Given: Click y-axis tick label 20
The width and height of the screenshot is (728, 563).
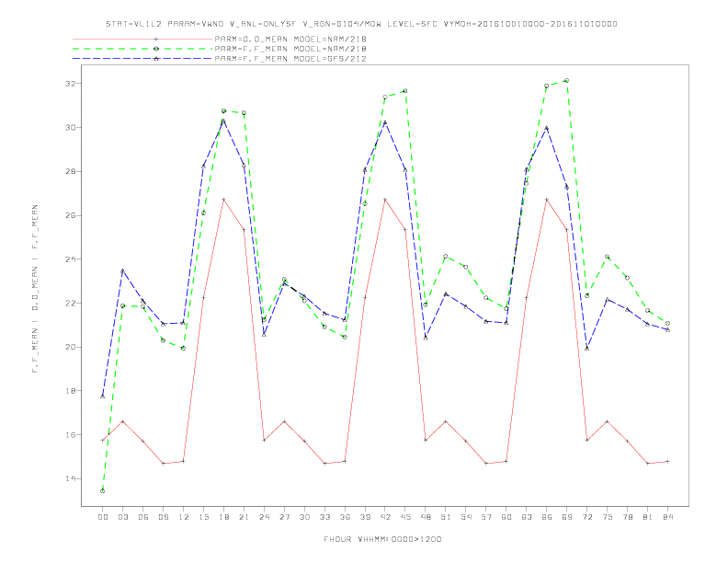Looking at the screenshot, I should pos(71,347).
